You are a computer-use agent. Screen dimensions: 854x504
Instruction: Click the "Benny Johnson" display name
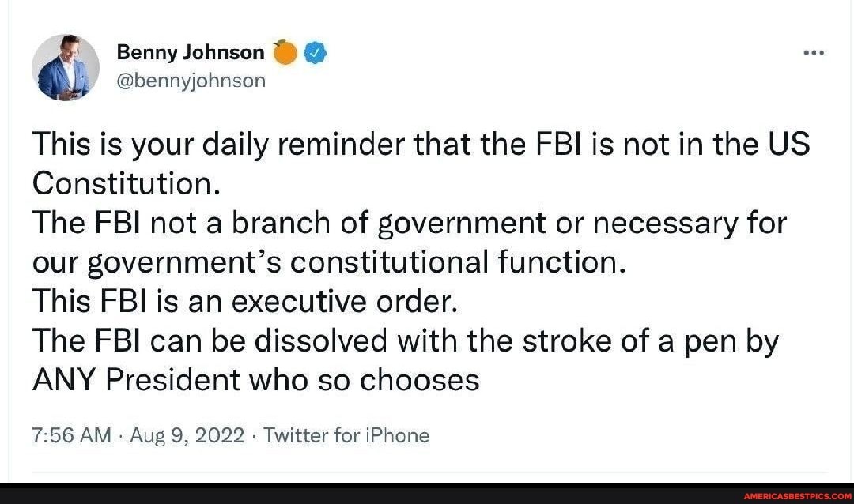191,53
